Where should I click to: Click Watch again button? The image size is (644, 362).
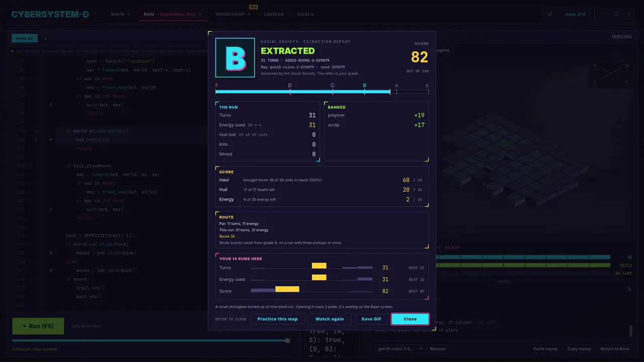[x=330, y=319]
